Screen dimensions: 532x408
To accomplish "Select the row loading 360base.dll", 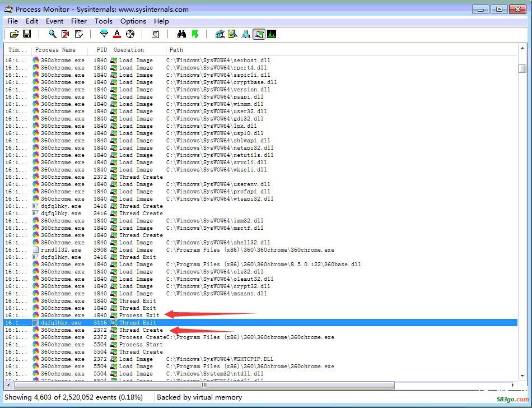I will coord(260,265).
